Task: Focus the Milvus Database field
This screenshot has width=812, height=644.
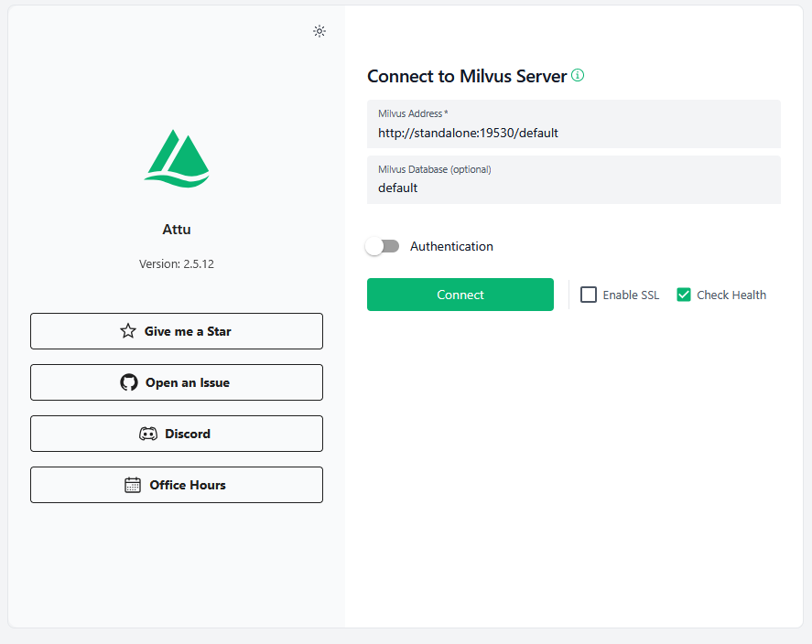Action: pyautogui.click(x=574, y=179)
